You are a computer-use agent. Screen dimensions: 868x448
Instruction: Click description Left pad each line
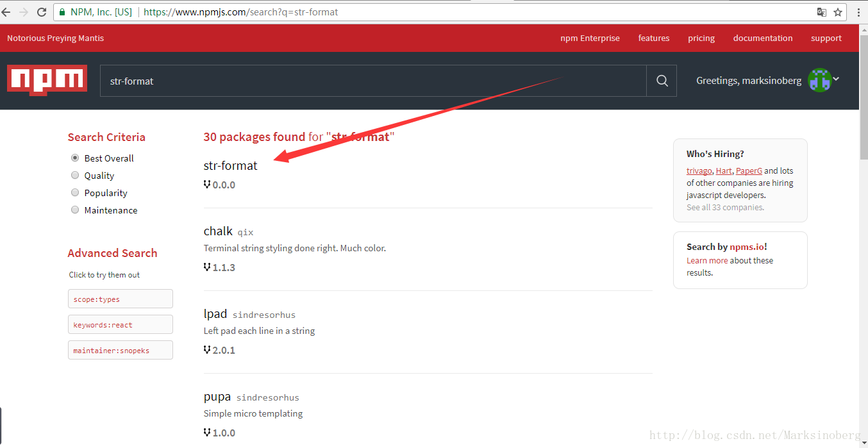point(259,331)
